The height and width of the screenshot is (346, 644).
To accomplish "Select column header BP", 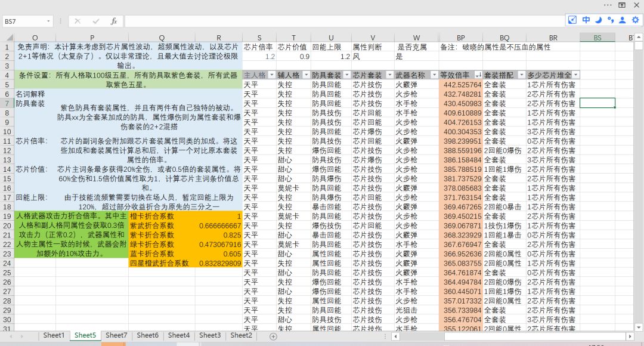I will pos(461,38).
